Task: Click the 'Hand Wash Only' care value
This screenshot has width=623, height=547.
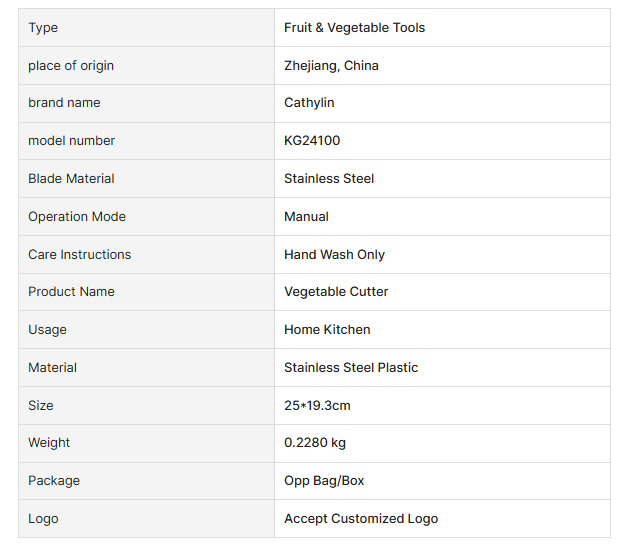Action: pyautogui.click(x=334, y=255)
